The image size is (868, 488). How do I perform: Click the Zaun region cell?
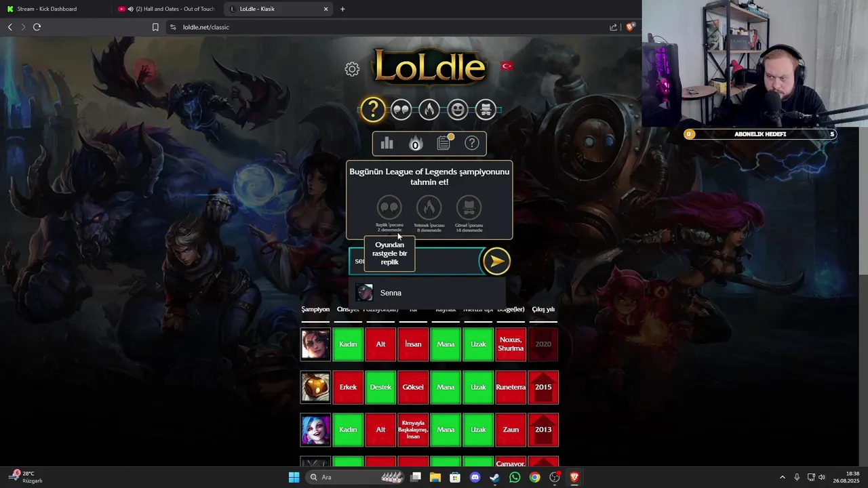[511, 430]
